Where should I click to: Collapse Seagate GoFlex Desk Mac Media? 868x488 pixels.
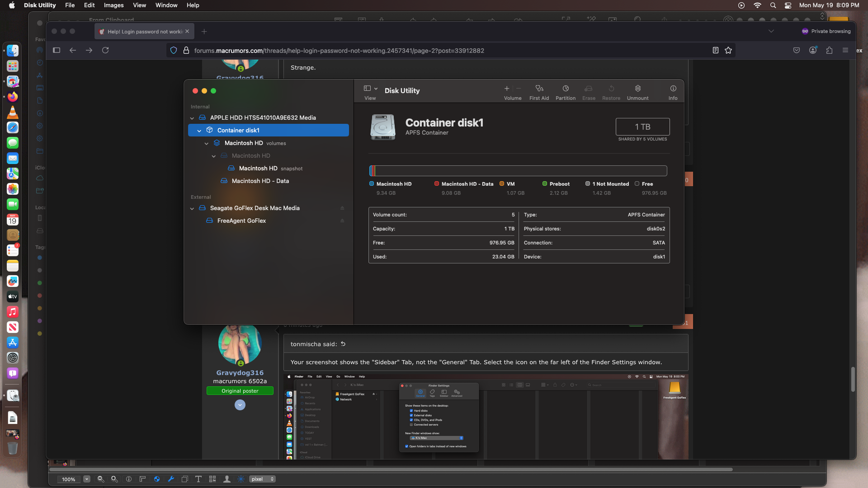[192, 208]
